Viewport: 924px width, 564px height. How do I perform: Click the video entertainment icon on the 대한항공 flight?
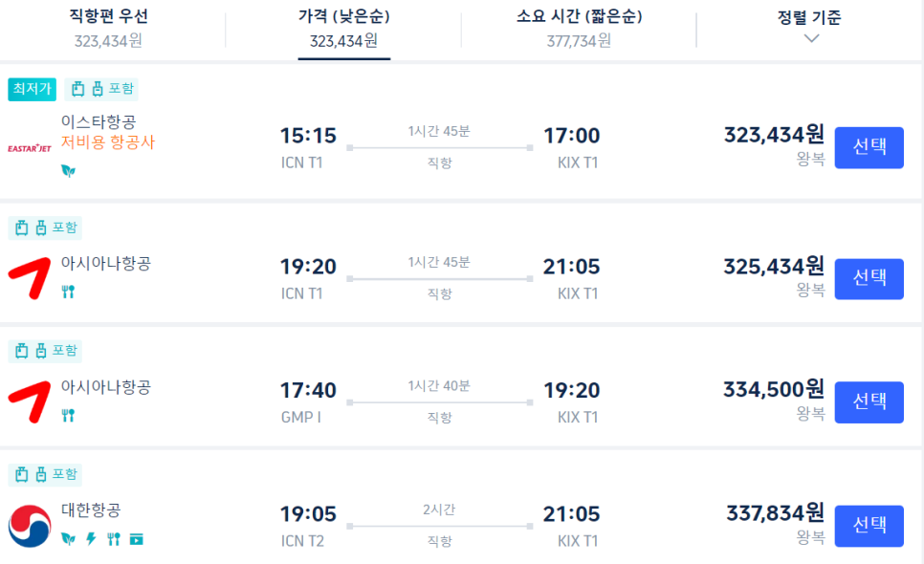tap(136, 539)
